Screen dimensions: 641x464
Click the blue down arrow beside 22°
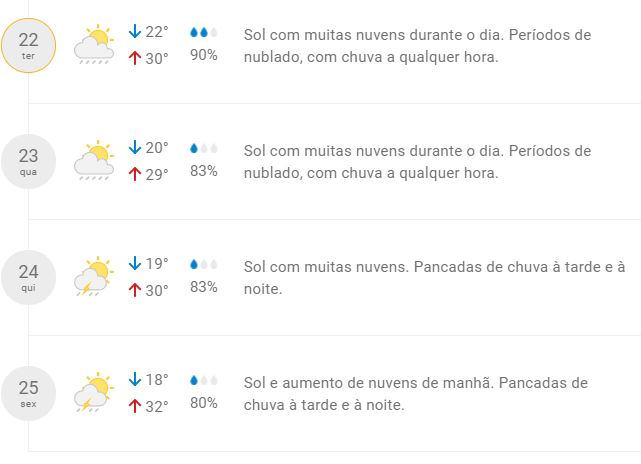tap(135, 32)
